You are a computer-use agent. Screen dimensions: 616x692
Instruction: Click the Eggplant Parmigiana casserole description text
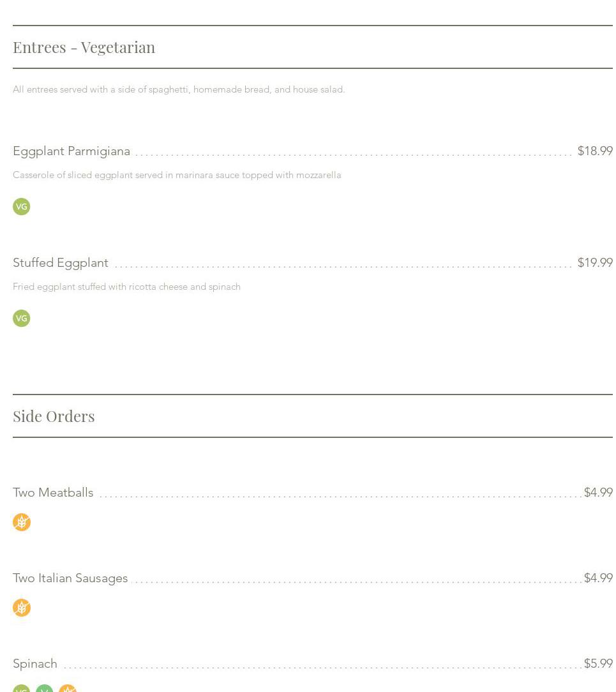pos(177,175)
